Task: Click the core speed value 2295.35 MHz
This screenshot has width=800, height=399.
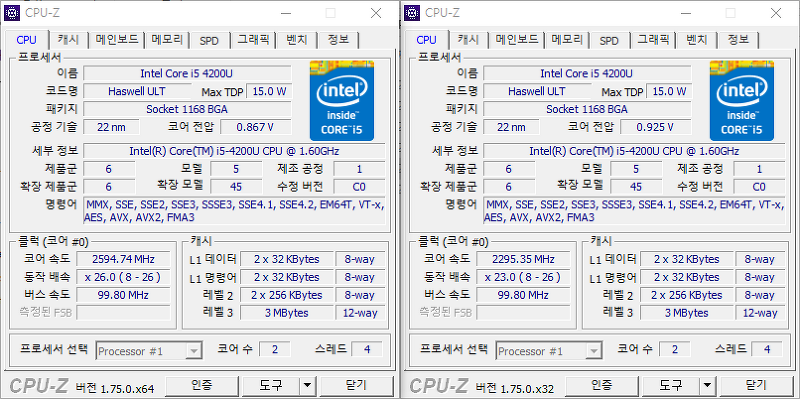Action: [523, 259]
